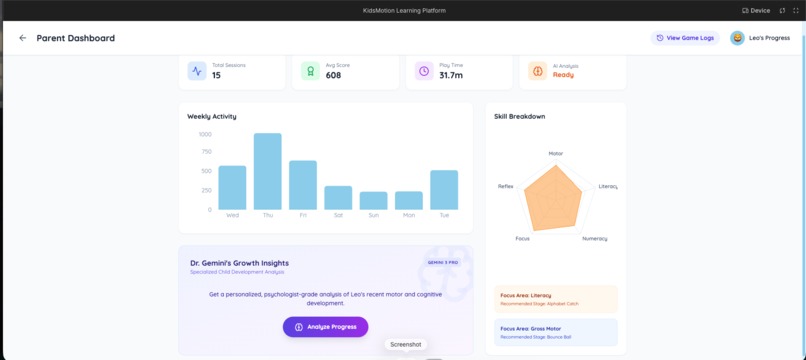Screen dimensions: 806x360
Task: Click the Motor label on radar chart
Action: pos(556,153)
